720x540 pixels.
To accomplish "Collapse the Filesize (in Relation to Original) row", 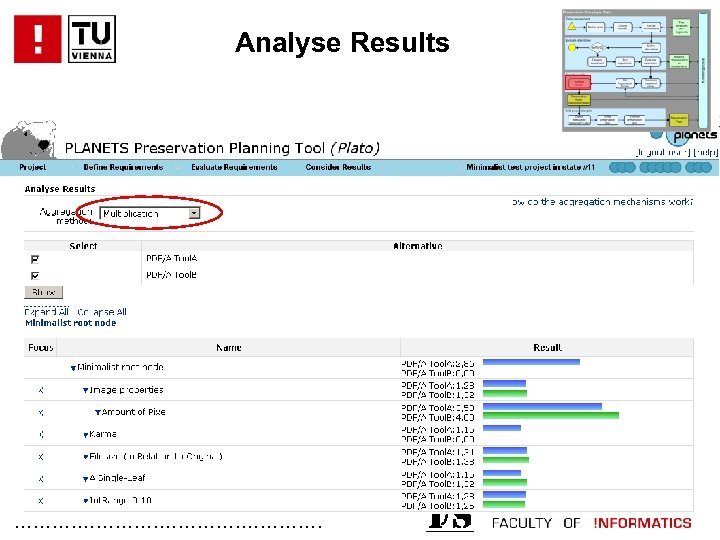I will pos(85,457).
